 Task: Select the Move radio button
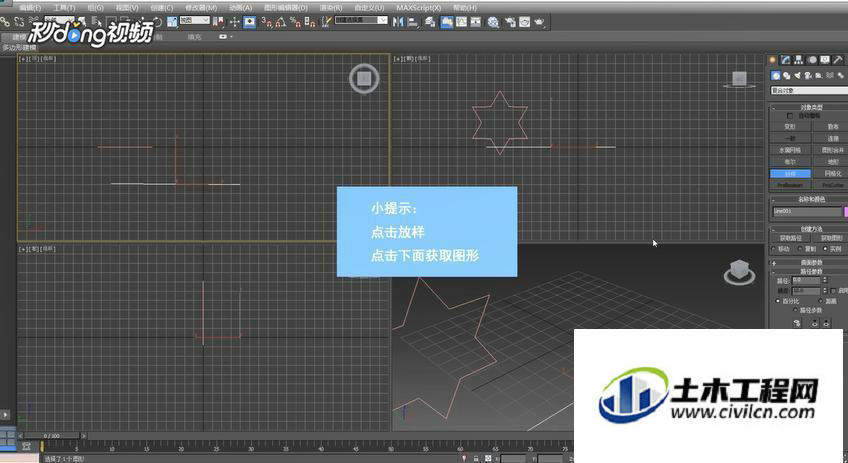[x=774, y=249]
